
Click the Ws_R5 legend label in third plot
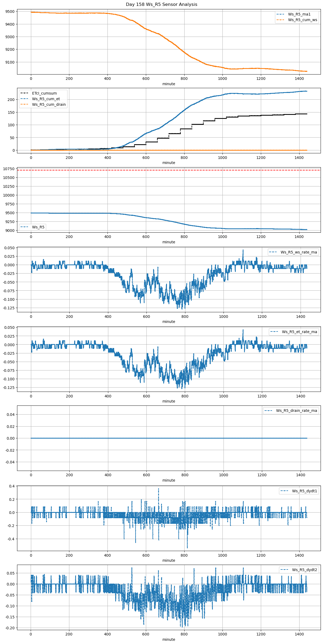[x=38, y=227]
